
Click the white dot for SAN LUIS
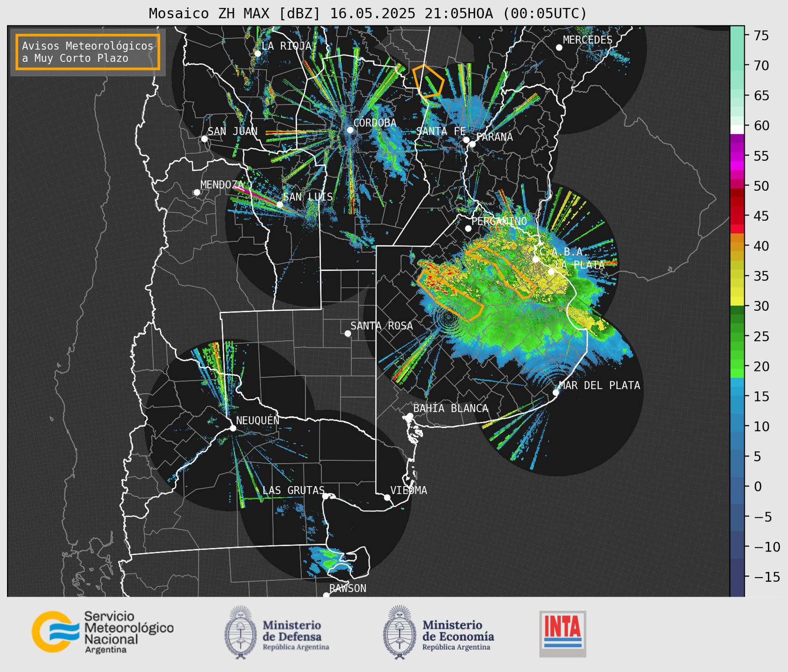(x=280, y=204)
